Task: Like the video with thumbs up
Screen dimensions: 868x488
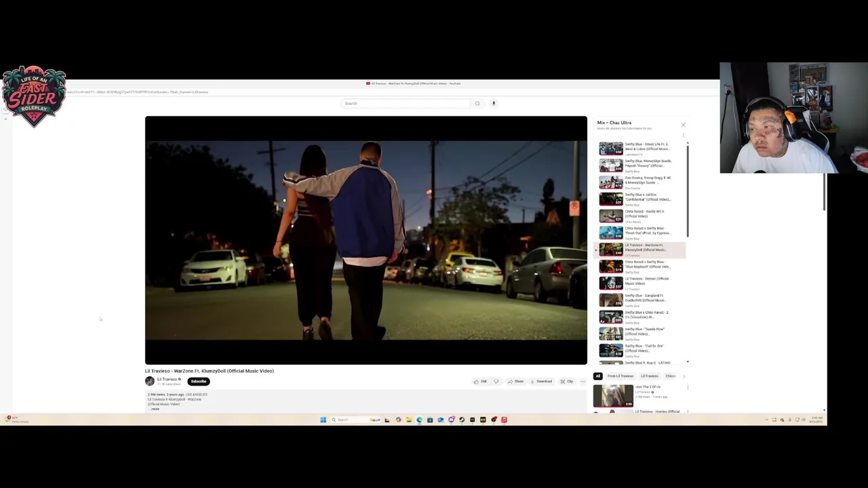Action: (x=480, y=382)
